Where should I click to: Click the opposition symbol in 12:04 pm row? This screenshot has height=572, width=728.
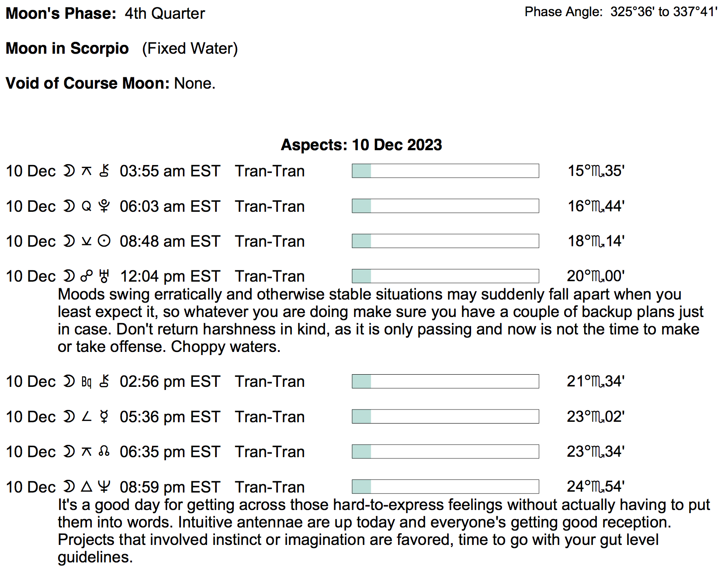(87, 276)
